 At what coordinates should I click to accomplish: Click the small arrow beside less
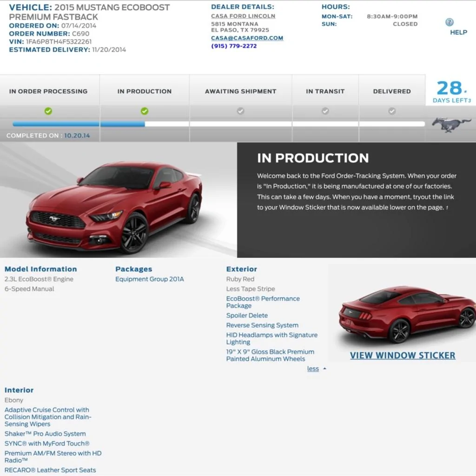[324, 369]
